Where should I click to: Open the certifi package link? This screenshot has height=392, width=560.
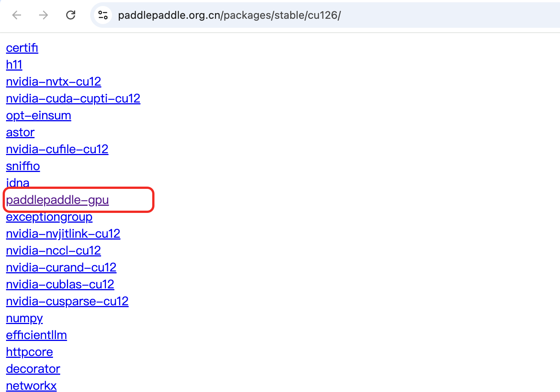pyautogui.click(x=22, y=48)
